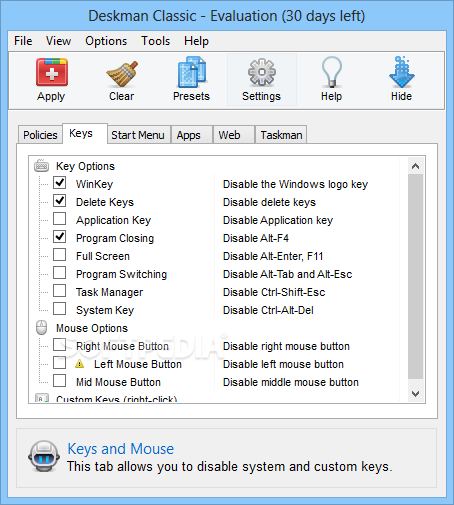Click 'Disable right mouse button' description
Screen dimensions: 454x505
pyautogui.click(x=286, y=346)
